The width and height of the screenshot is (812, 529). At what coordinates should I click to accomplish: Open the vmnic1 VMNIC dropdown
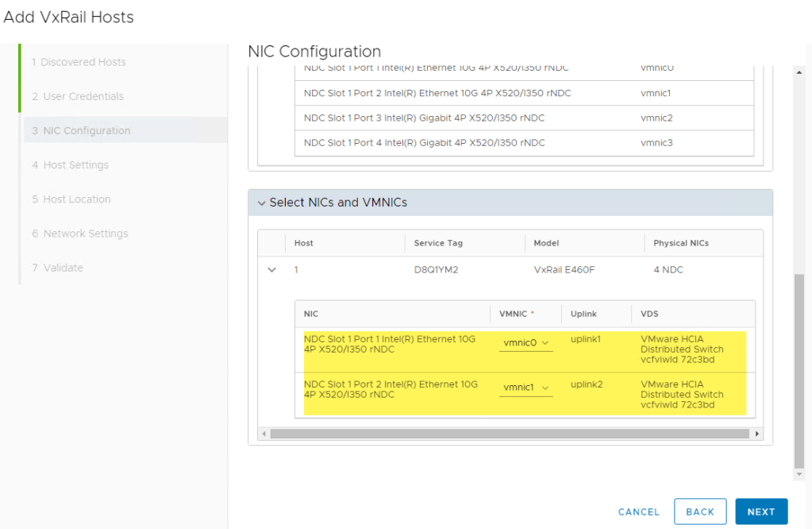525,388
